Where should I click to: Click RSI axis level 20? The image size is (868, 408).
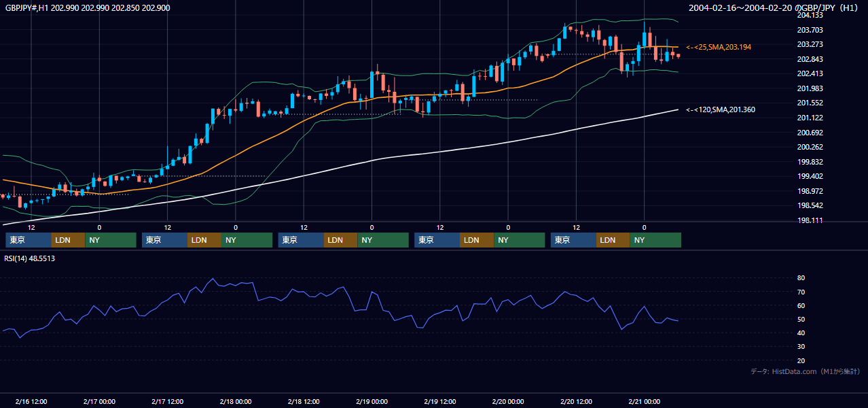point(801,360)
